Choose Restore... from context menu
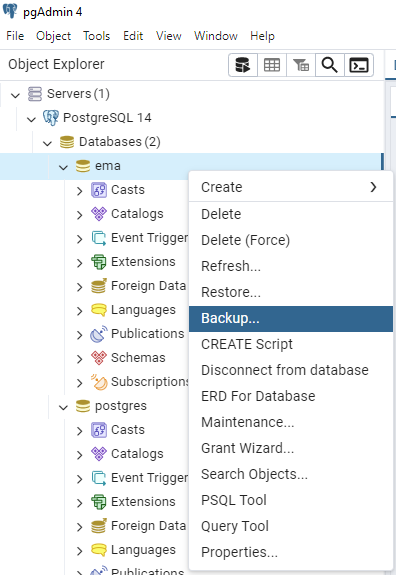Screen dimensions: 396x575 tap(291, 293)
